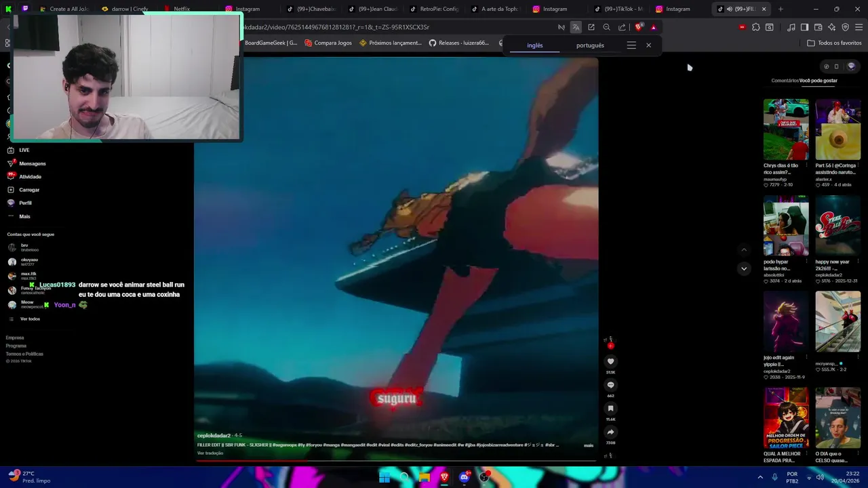This screenshot has height=488, width=868.
Task: Open the Brave VPN shield icon
Action: pyautogui.click(x=845, y=27)
